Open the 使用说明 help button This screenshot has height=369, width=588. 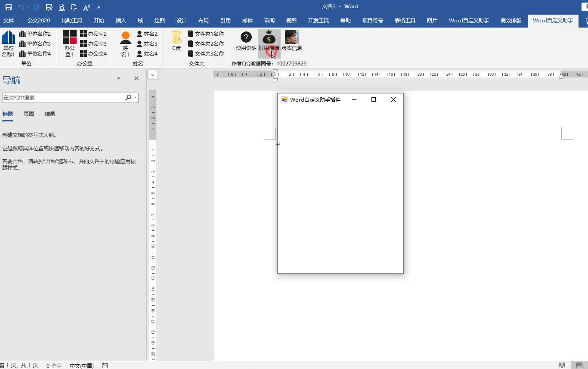tap(245, 41)
